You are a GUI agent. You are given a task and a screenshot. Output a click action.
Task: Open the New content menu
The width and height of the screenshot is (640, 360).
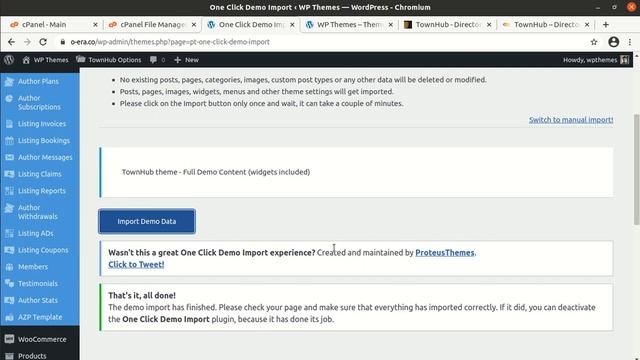[x=186, y=60]
